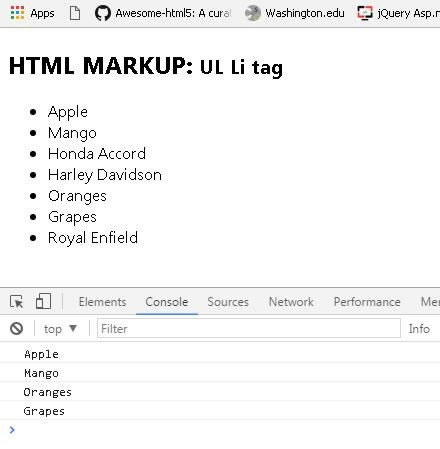The height and width of the screenshot is (449, 440).
Task: Clear the console with the ban icon
Action: coord(16,329)
